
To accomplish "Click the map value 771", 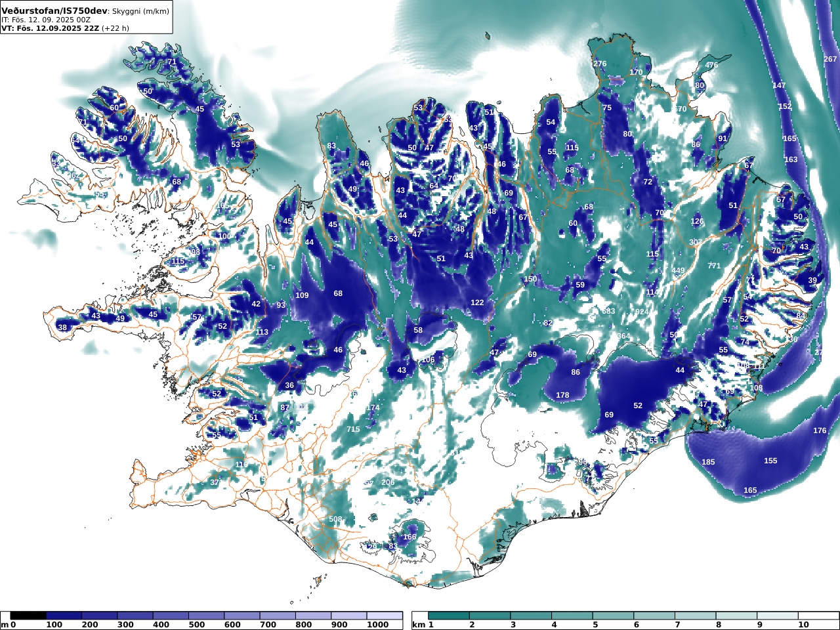I will tap(714, 266).
